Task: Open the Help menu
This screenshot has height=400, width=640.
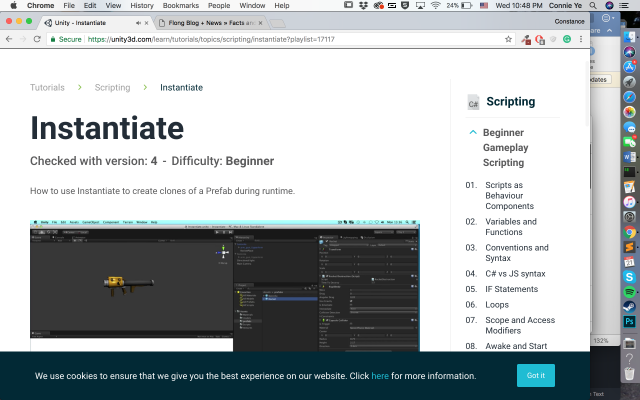Action: point(282,6)
